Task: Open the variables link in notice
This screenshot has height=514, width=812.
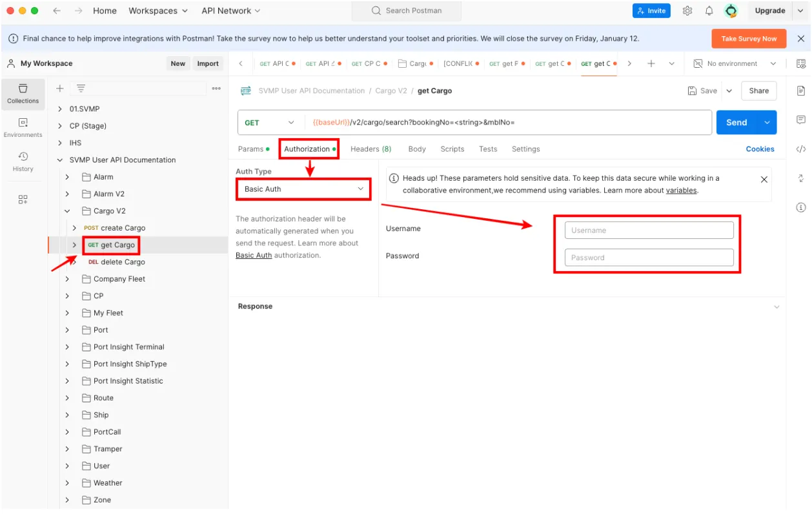Action: [681, 190]
